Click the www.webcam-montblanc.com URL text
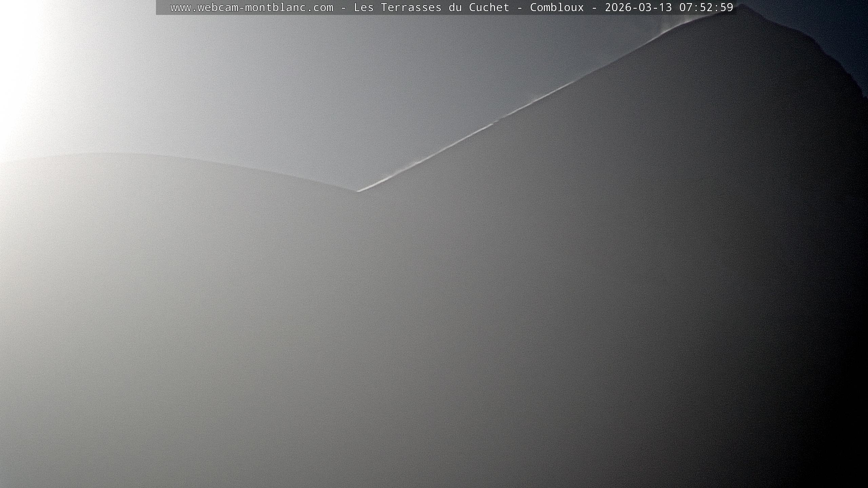The image size is (868, 488). pyautogui.click(x=252, y=7)
